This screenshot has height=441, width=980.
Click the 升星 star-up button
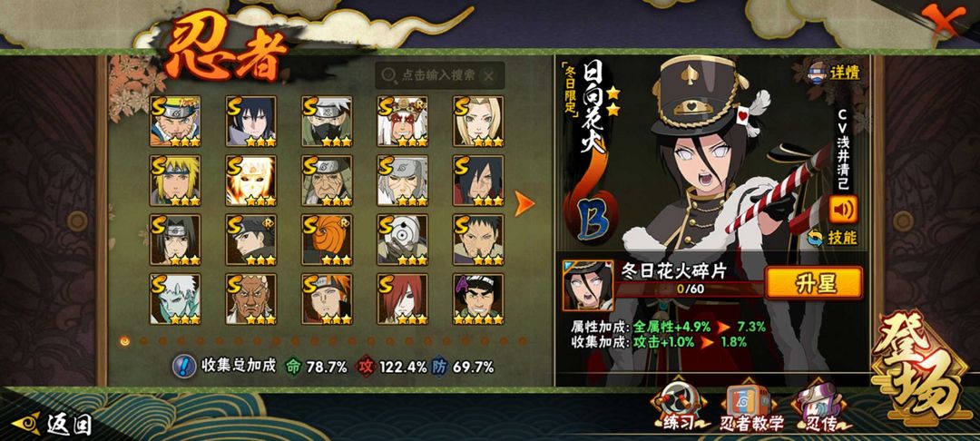(814, 283)
